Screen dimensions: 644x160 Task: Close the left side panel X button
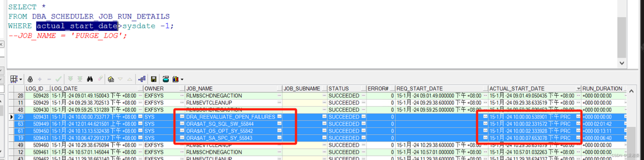1,44
